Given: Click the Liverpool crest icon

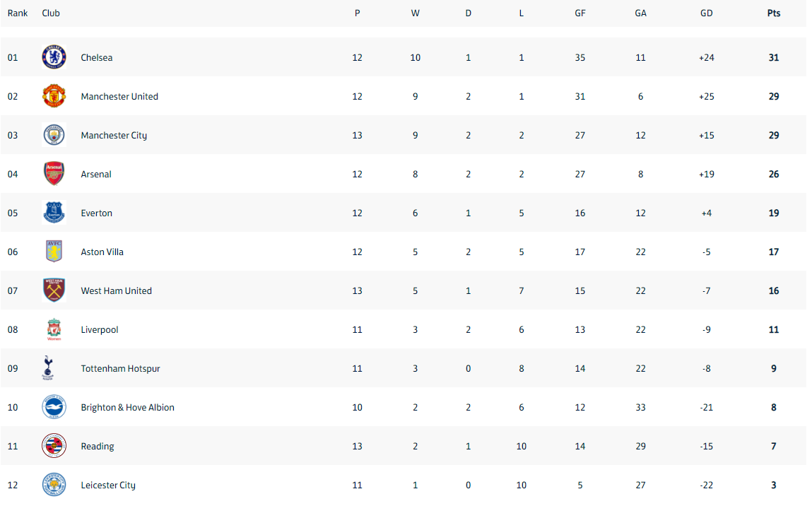Looking at the screenshot, I should [54, 329].
